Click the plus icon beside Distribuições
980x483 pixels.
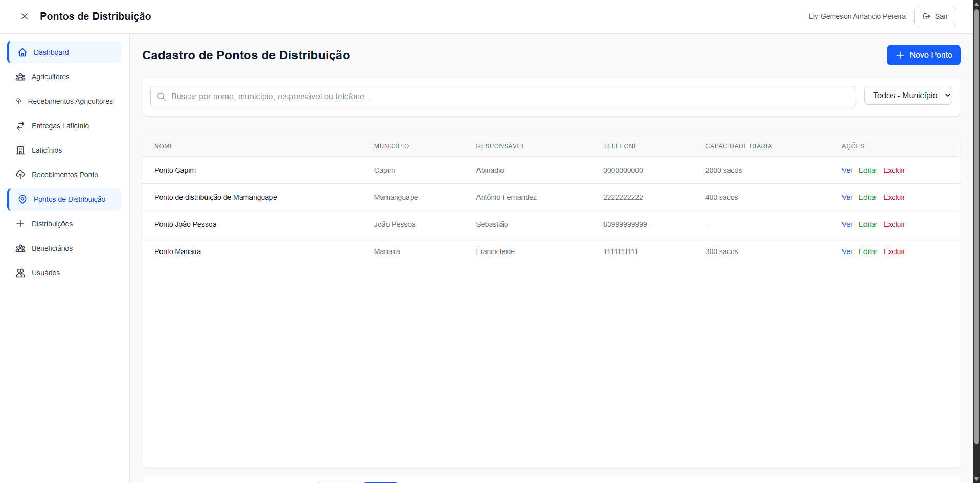click(x=20, y=224)
